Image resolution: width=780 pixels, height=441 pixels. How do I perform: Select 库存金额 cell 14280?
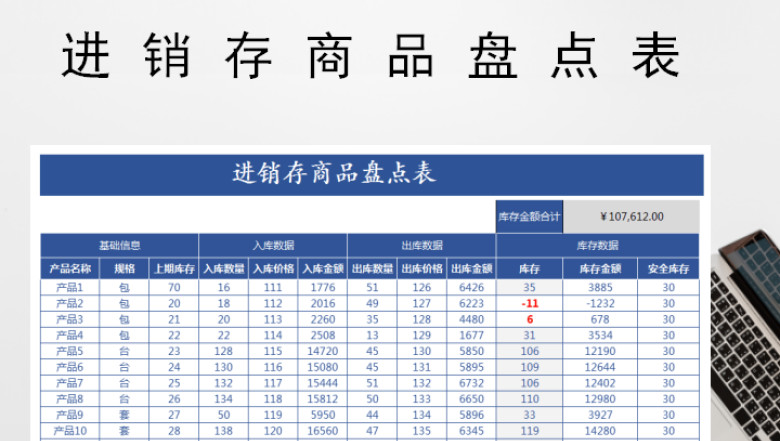point(600,431)
